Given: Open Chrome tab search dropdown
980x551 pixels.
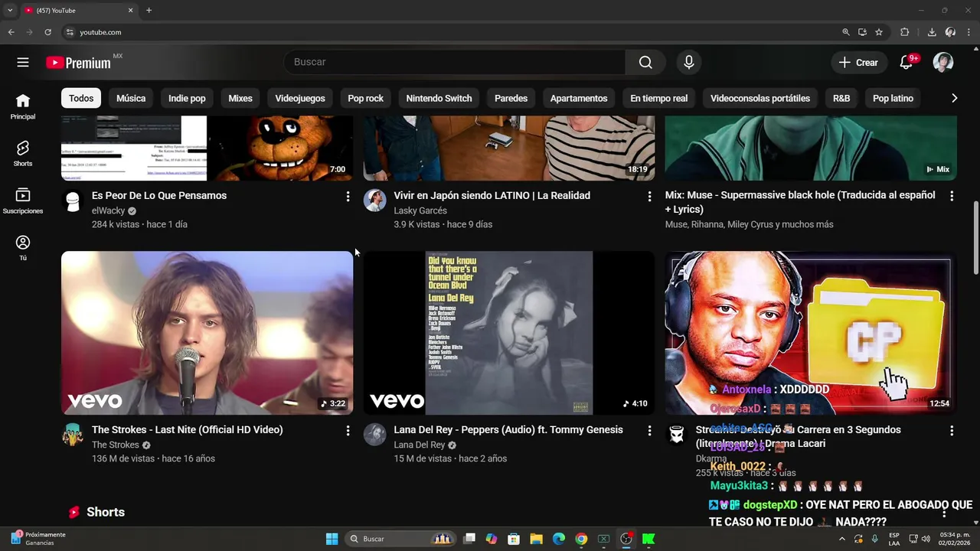Looking at the screenshot, I should 10,10.
